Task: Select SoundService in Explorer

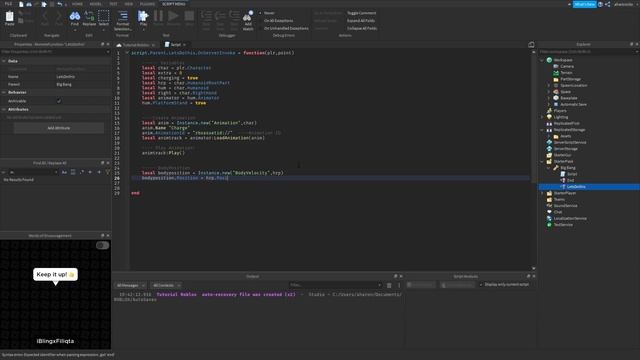Action: point(565,206)
